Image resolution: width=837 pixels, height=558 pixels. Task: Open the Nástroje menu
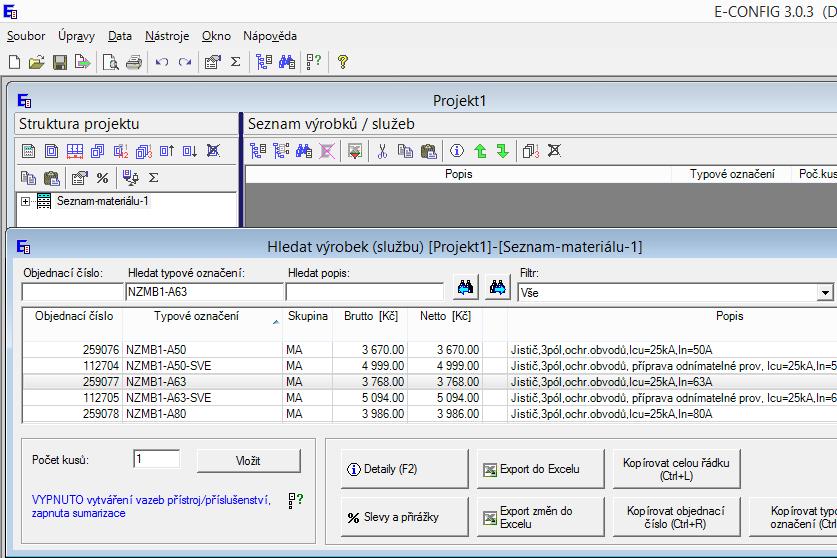point(167,36)
